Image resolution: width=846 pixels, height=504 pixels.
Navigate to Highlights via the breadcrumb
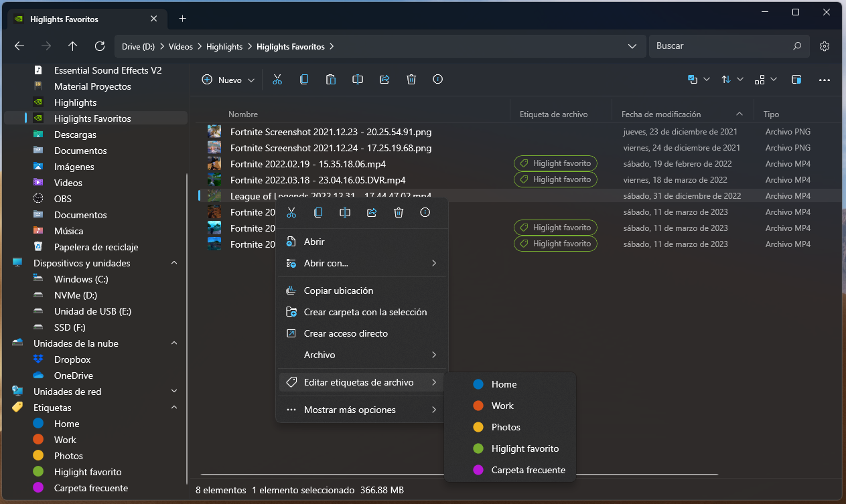tap(224, 46)
